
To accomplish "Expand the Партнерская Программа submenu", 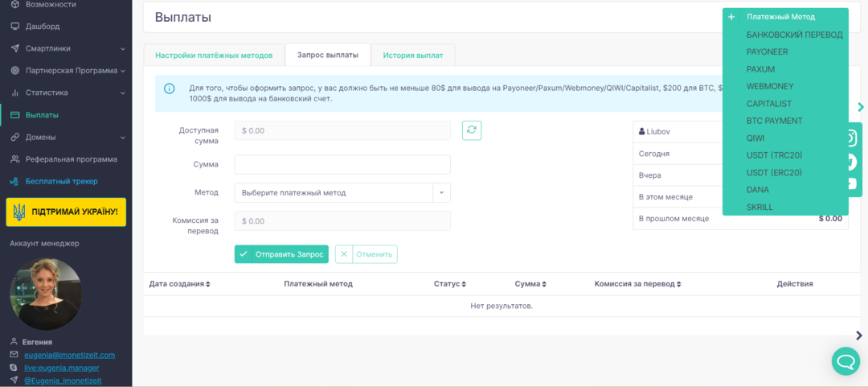I will pyautogui.click(x=122, y=71).
